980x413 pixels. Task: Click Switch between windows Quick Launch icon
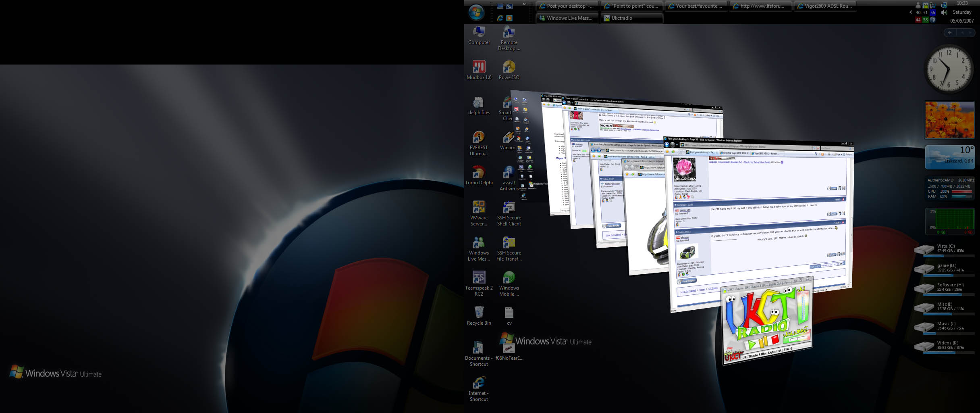509,6
